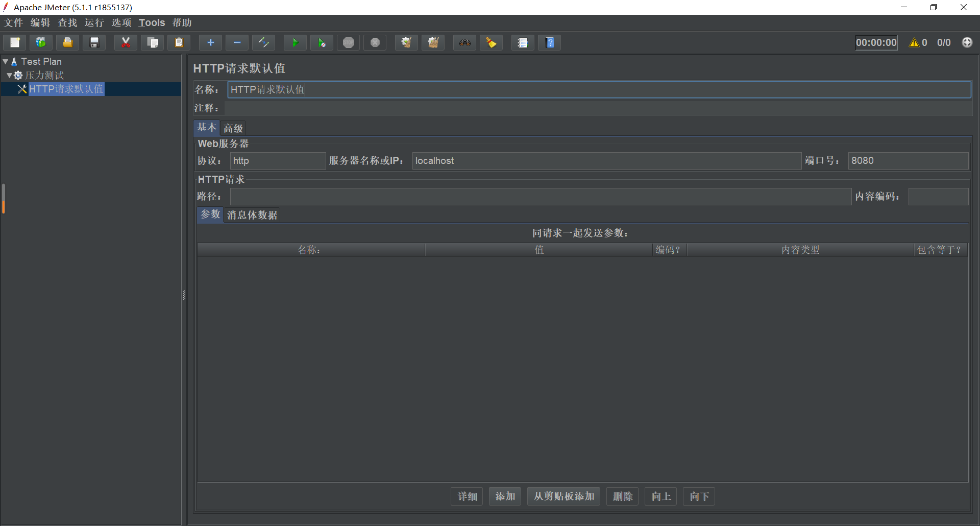
Task: Create a new test plan with the New icon
Action: pyautogui.click(x=15, y=42)
